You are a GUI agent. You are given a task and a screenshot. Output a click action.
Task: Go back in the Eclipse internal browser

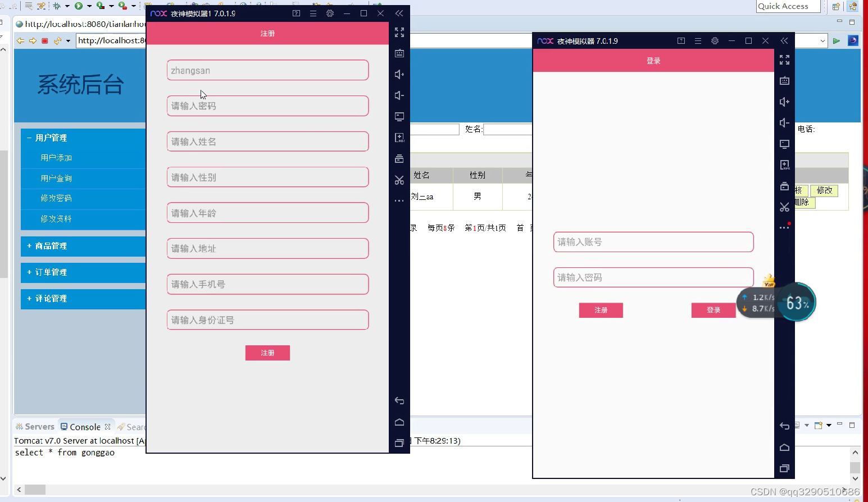pos(20,40)
